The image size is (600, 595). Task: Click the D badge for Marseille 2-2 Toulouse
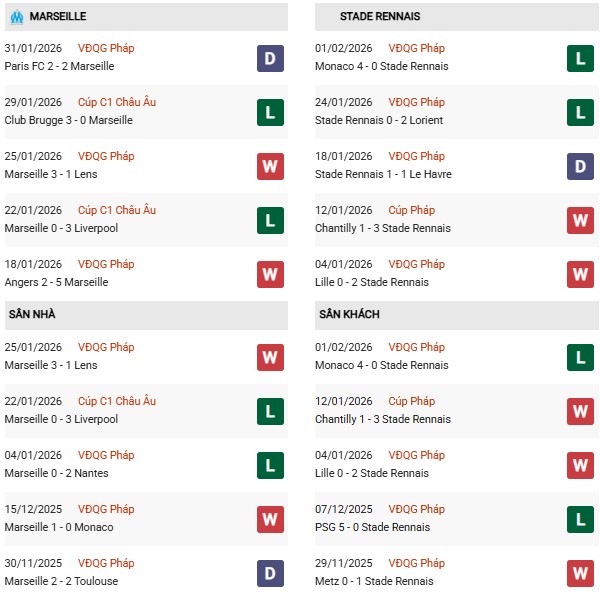point(270,573)
